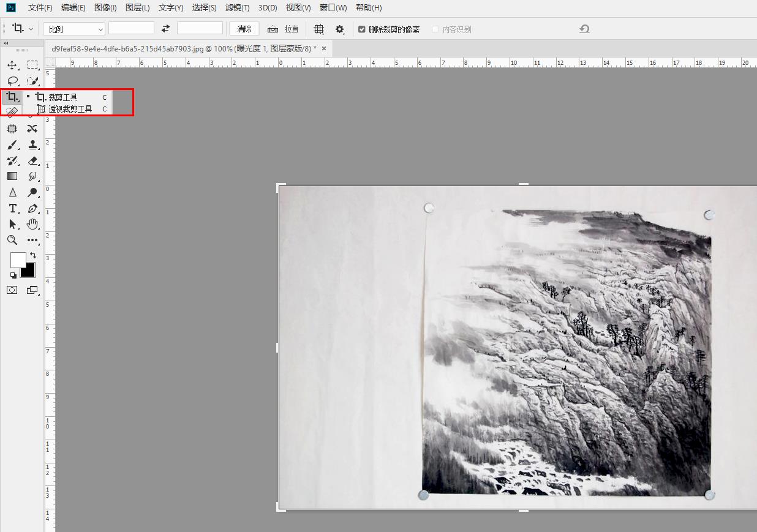
Task: Activate the Eraser tool
Action: (x=32, y=160)
